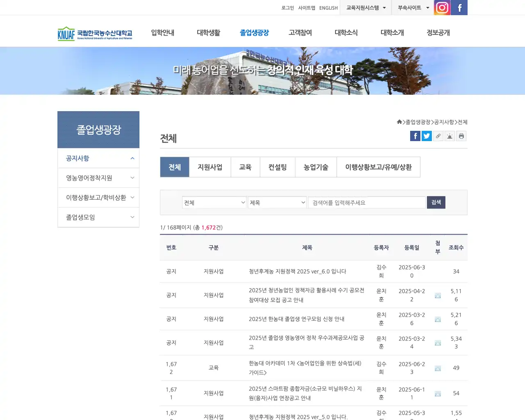Viewport: 525px width, 420px height.
Task: Open the 대학소식 main menu
Action: click(x=346, y=32)
